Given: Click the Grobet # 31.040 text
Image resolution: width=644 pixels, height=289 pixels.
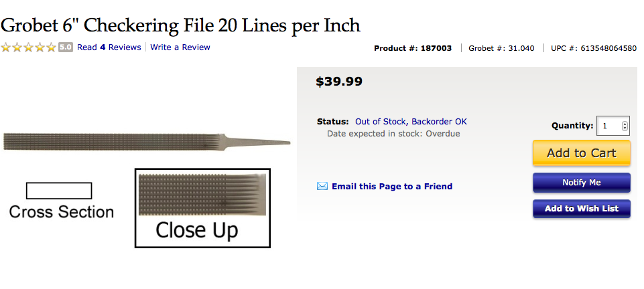Looking at the screenshot, I should coord(501,48).
